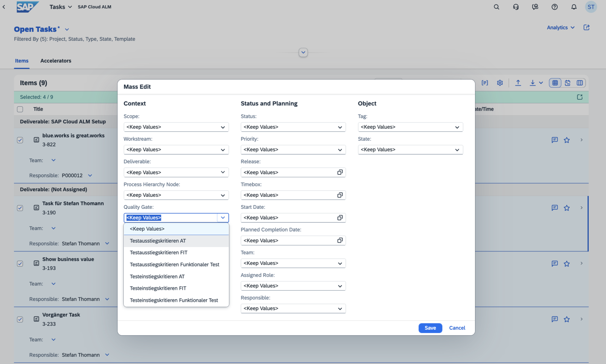Switch to the Accelerators tab
606x364 pixels.
click(56, 61)
